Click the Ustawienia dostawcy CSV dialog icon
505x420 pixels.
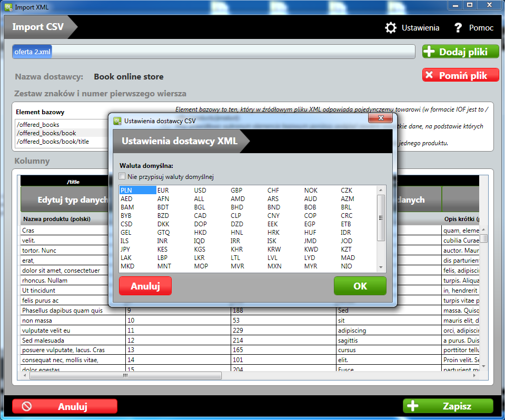tap(117, 121)
